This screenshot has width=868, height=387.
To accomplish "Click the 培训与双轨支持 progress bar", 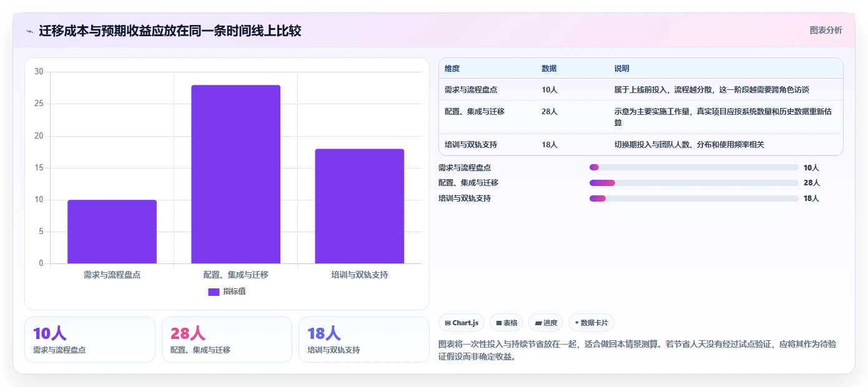I will [694, 198].
